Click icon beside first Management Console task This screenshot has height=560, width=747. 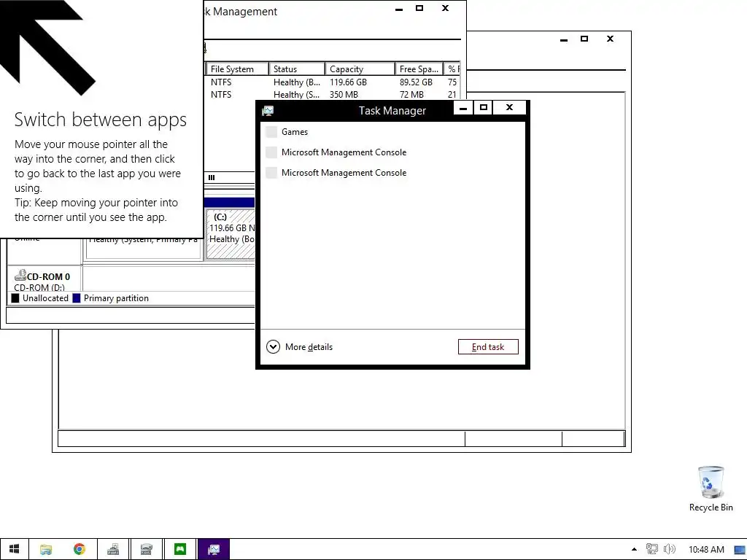(271, 152)
